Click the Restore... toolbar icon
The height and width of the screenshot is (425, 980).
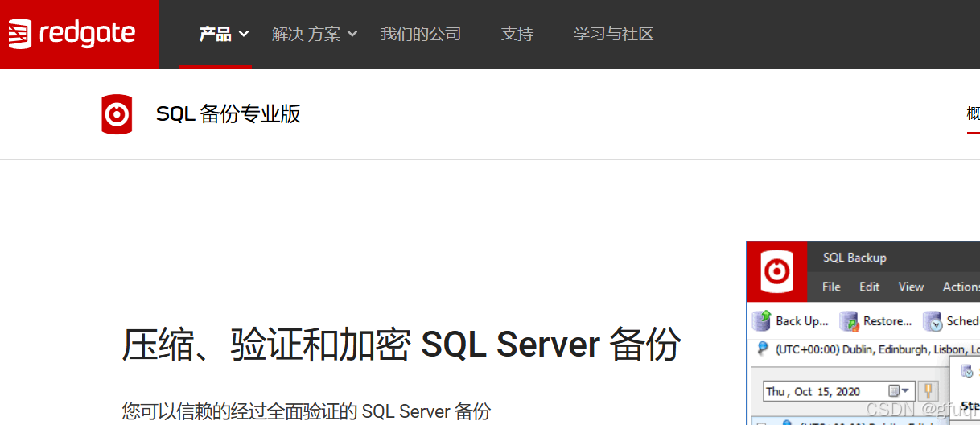coord(849,321)
